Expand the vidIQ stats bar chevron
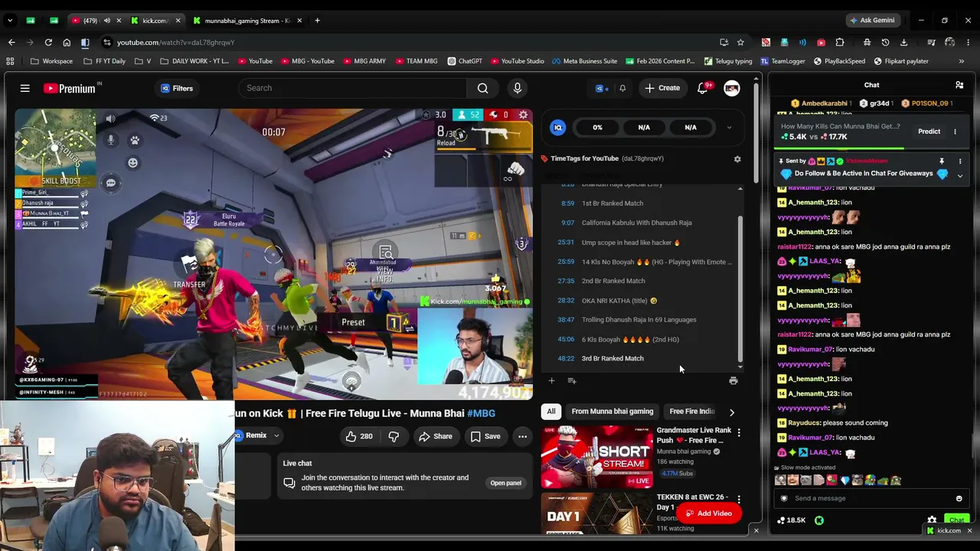This screenshot has height=551, width=980. (729, 128)
